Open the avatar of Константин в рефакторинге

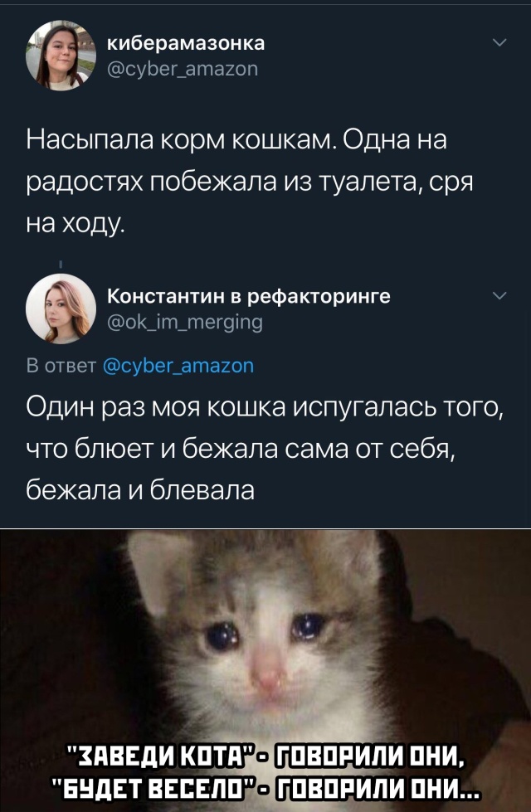[61, 309]
